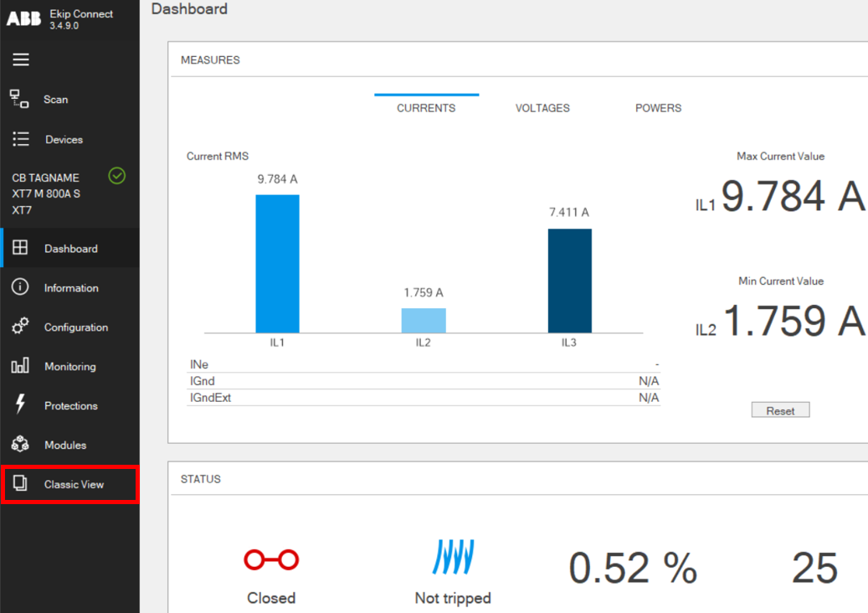The width and height of the screenshot is (868, 613).
Task: Open the hamburger menu icon
Action: [x=21, y=59]
